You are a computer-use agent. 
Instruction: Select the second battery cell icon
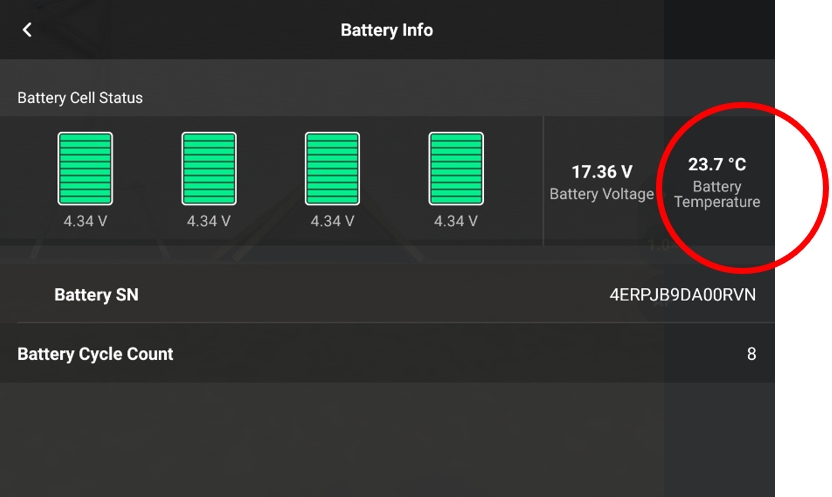click(x=209, y=169)
